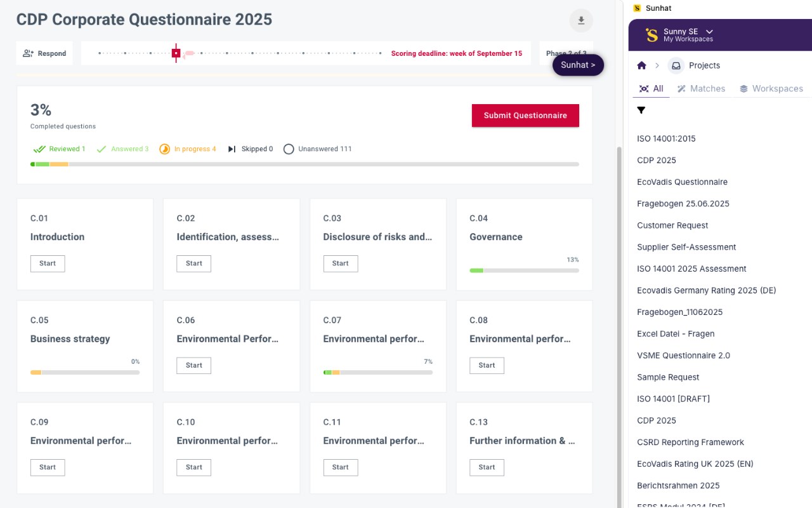Click the In progress status icon
Viewport: 812px width, 508px height.
coord(164,149)
